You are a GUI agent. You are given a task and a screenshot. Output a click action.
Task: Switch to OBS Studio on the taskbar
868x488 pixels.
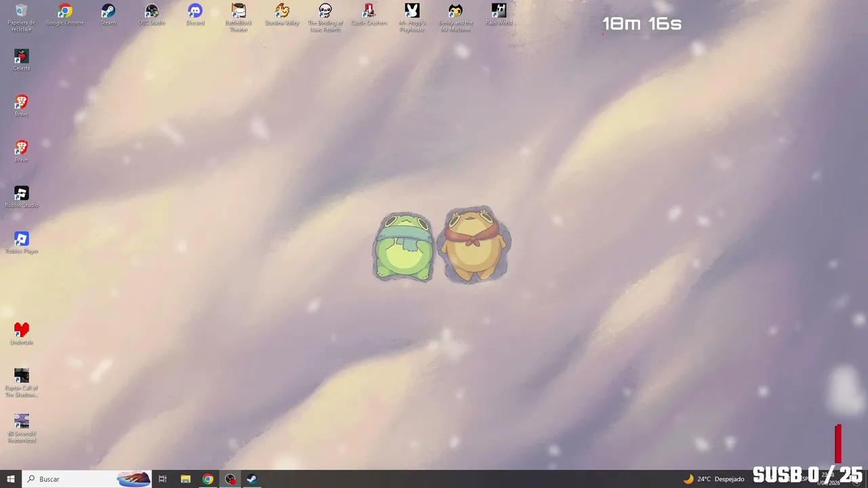pos(230,479)
